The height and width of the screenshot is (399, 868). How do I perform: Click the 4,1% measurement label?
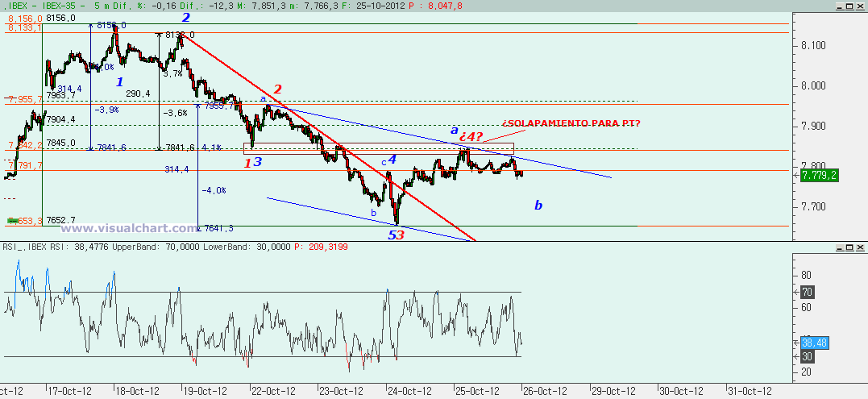point(212,148)
